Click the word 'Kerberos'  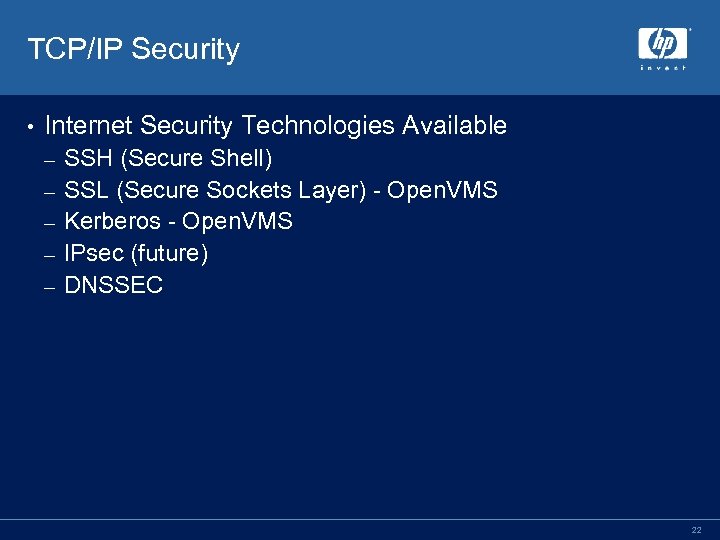(112, 221)
